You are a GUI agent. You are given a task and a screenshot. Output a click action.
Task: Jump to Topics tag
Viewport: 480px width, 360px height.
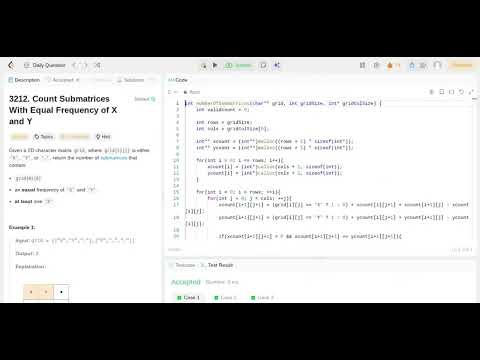43,137
